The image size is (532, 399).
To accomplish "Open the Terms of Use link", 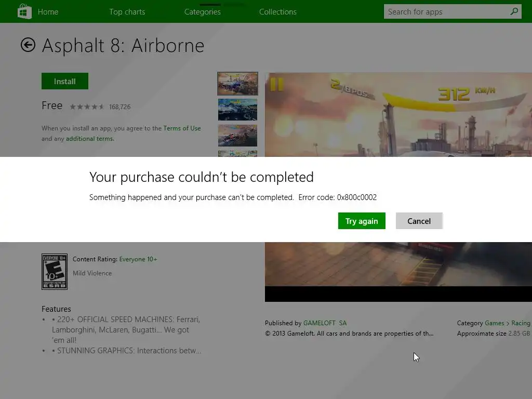I will [x=182, y=128].
